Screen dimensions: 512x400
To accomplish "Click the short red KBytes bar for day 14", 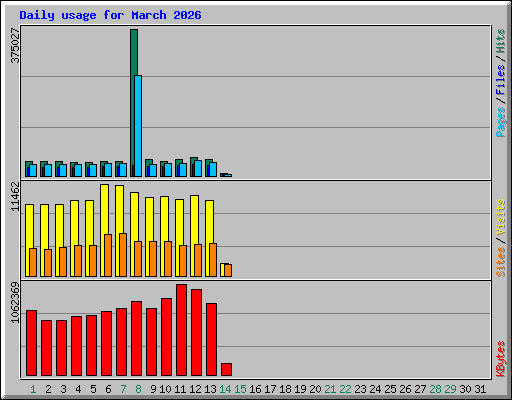I will pos(226,369).
